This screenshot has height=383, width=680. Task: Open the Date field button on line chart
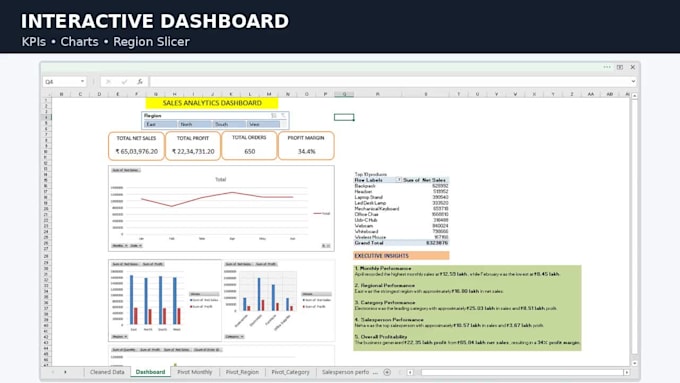click(136, 246)
